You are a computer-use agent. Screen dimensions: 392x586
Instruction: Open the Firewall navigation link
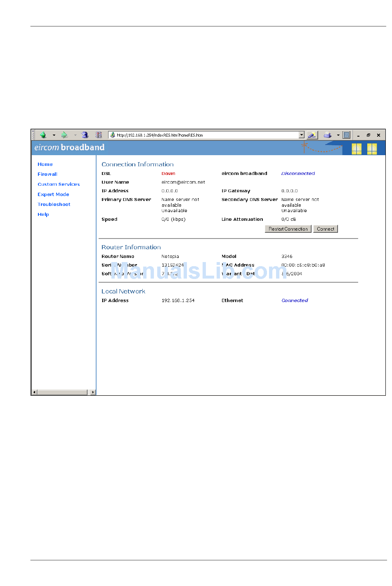pyautogui.click(x=47, y=174)
